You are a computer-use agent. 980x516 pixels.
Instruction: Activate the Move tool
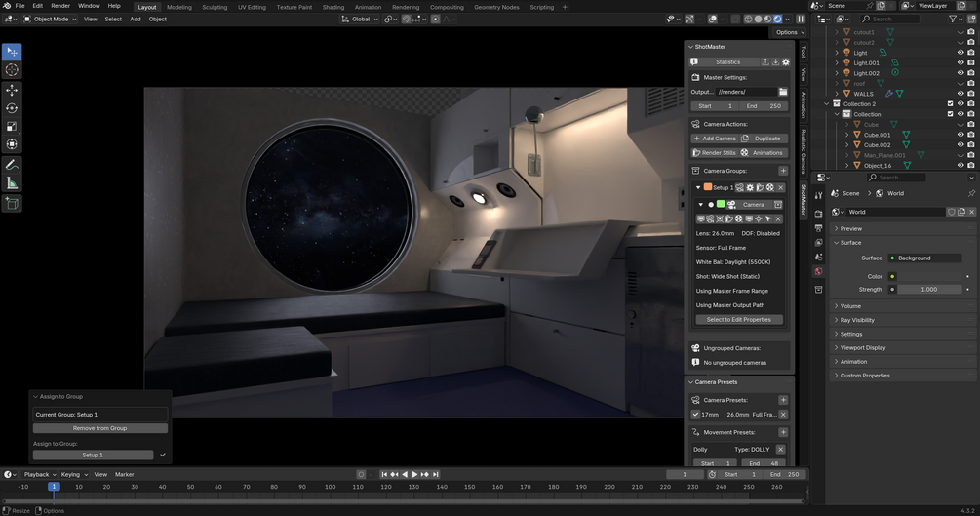click(x=12, y=90)
